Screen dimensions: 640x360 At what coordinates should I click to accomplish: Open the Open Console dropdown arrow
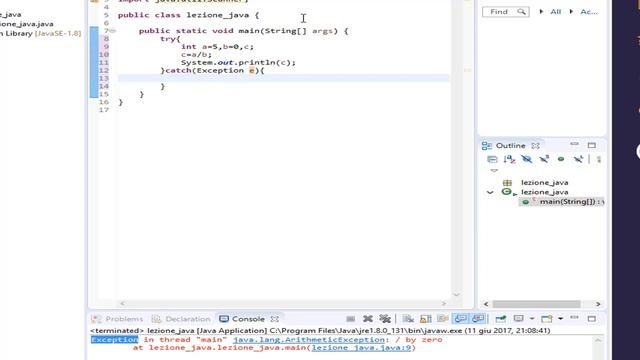point(560,319)
